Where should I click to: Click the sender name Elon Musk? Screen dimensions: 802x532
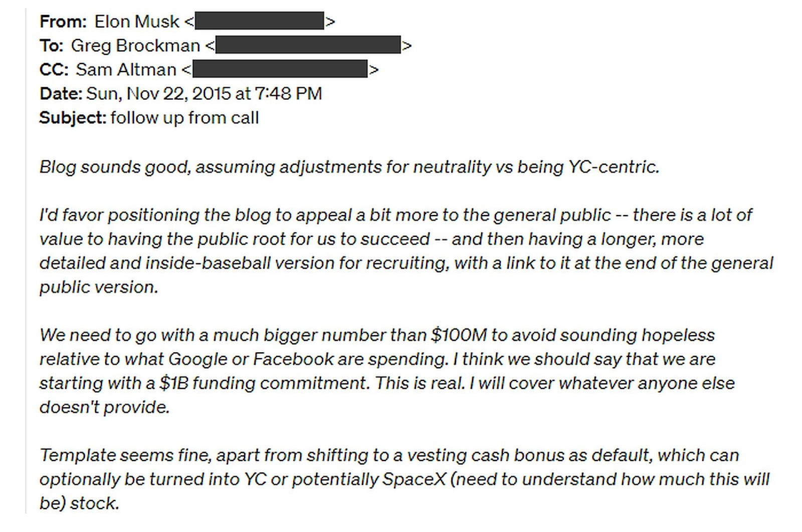[x=137, y=21]
